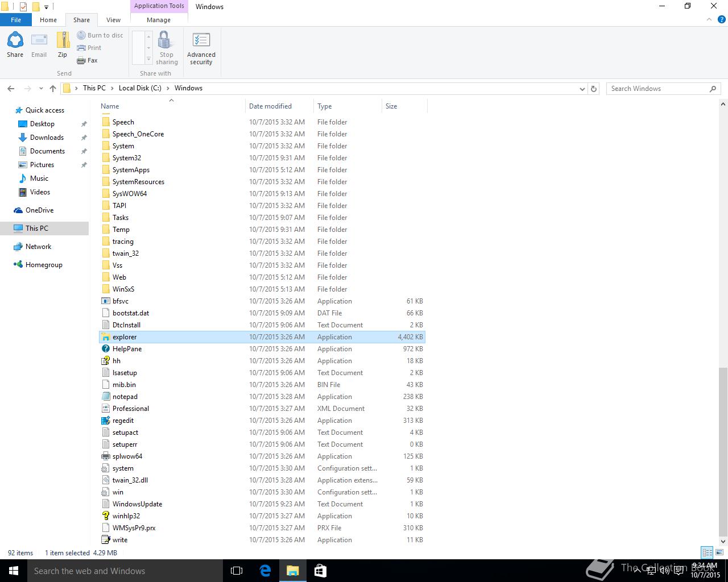Screen dimensions: 728x582
Task: Select the hh help application
Action: pos(262,361)
